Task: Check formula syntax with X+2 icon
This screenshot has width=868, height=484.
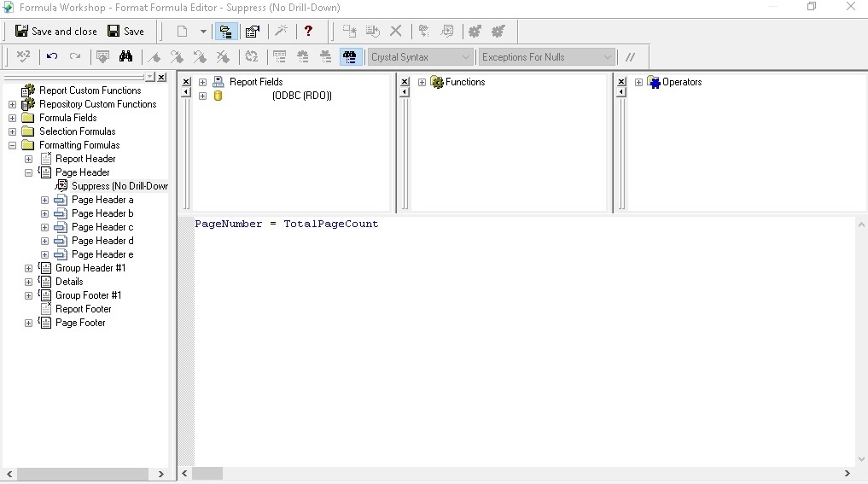Action: pos(23,56)
